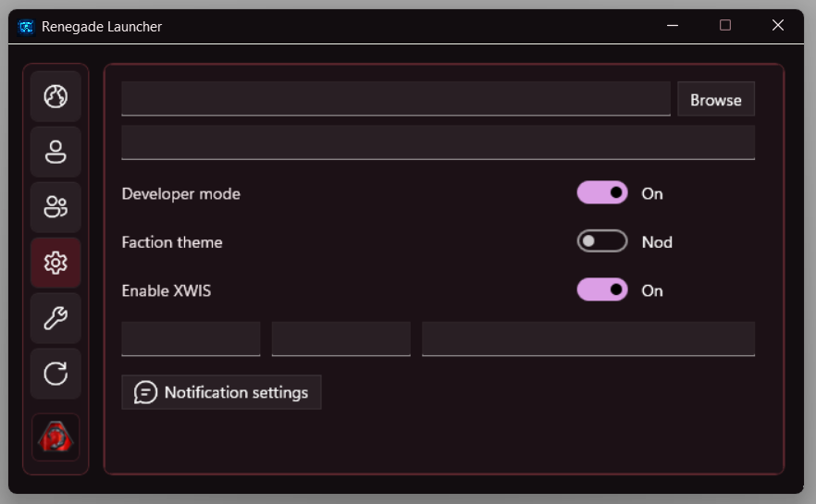Minimize the Renegade Launcher window
Image resolution: width=816 pixels, height=504 pixels.
point(673,26)
